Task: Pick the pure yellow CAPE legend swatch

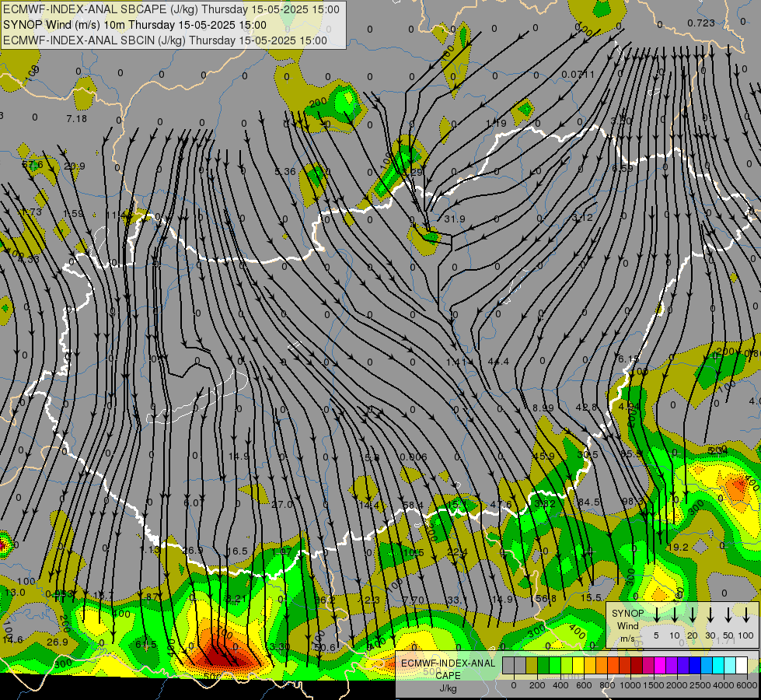Action: pyautogui.click(x=578, y=665)
